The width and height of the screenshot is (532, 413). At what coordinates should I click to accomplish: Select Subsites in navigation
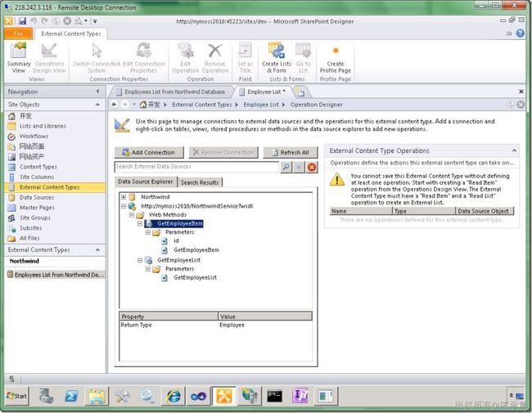(x=30, y=228)
